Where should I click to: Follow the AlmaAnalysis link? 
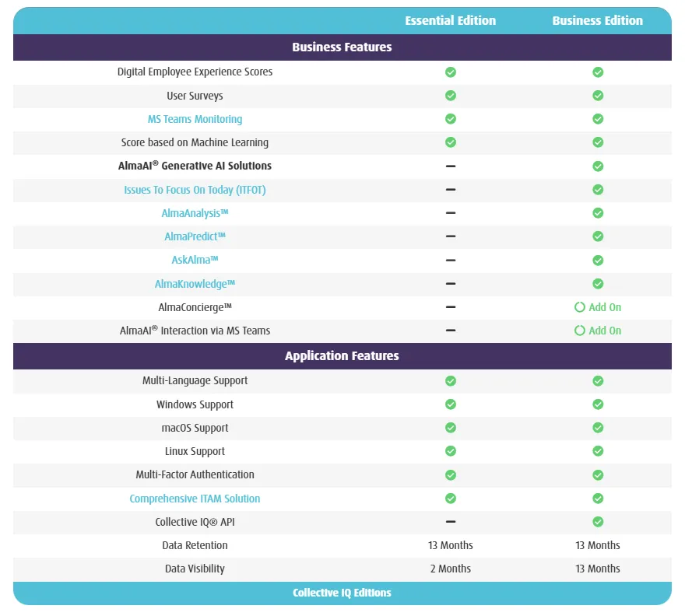195,213
